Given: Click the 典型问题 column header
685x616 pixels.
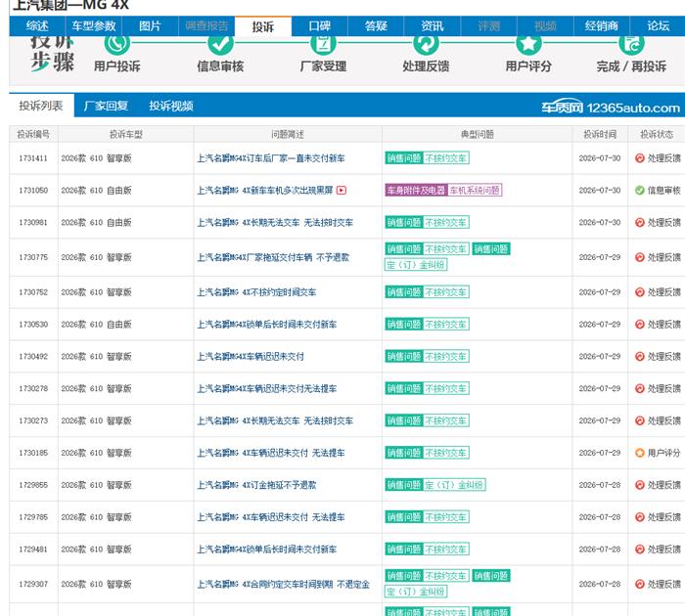Looking at the screenshot, I should tap(478, 134).
